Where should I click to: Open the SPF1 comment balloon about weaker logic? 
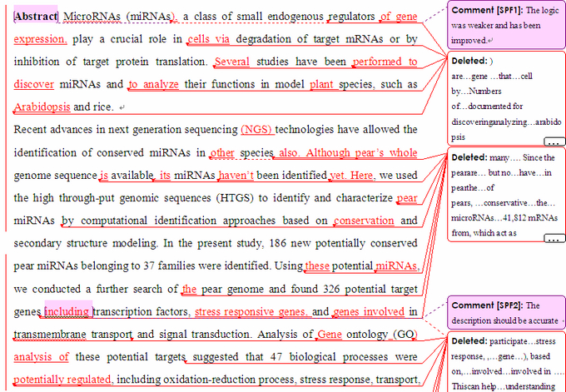[x=505, y=25]
